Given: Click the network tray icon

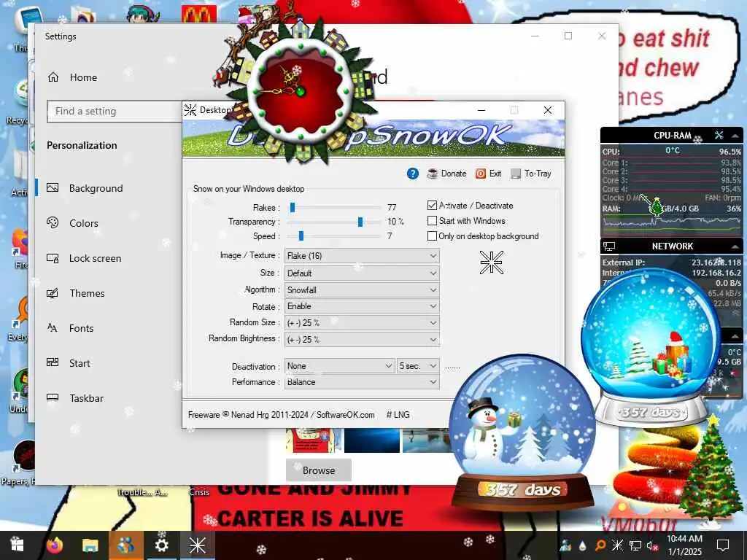Looking at the screenshot, I should pos(635,545).
